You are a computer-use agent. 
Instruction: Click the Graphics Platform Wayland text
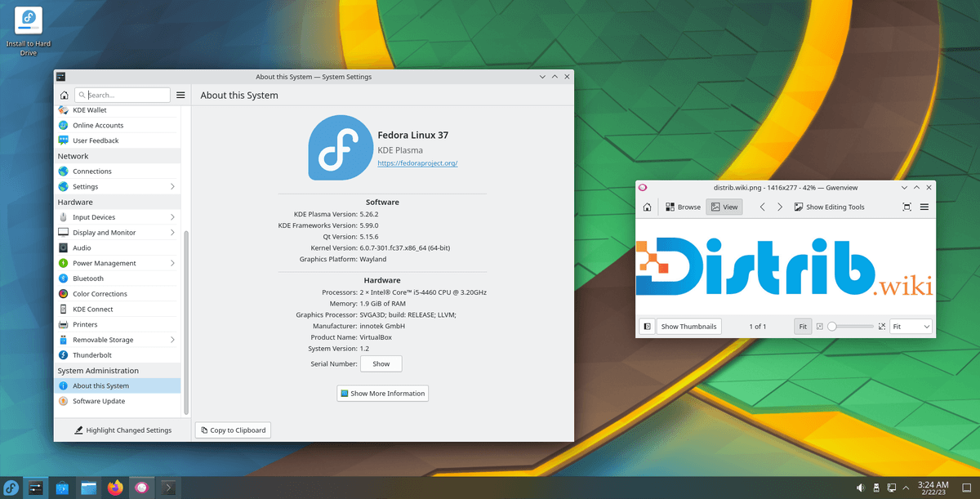pos(372,259)
